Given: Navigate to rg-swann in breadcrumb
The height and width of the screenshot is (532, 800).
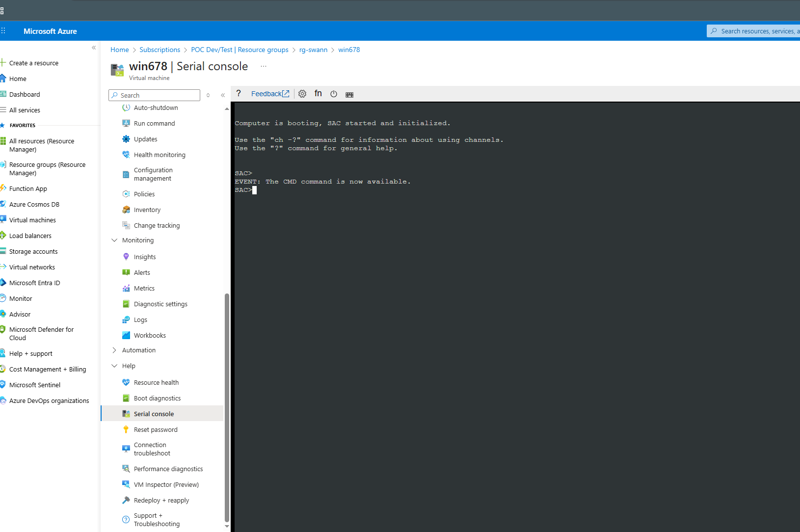Looking at the screenshot, I should pyautogui.click(x=313, y=50).
